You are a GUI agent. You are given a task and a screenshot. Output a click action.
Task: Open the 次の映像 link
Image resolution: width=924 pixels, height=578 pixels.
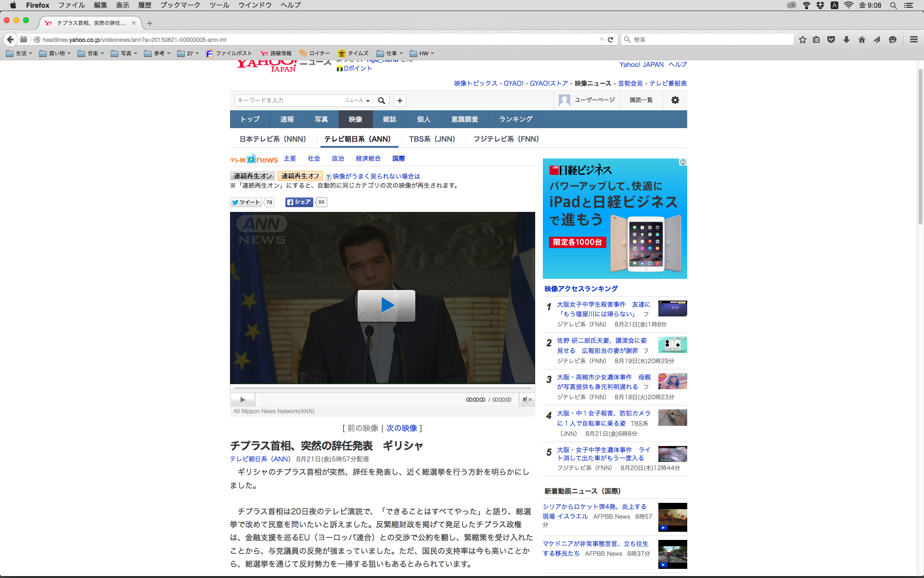click(x=401, y=428)
